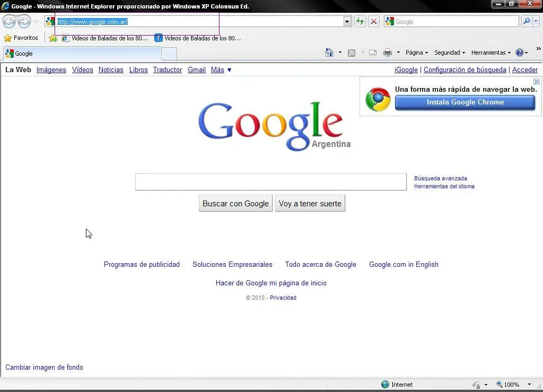Click the 100% zoom level button
Viewport: 543px width, 392px height.
pyautogui.click(x=507, y=385)
